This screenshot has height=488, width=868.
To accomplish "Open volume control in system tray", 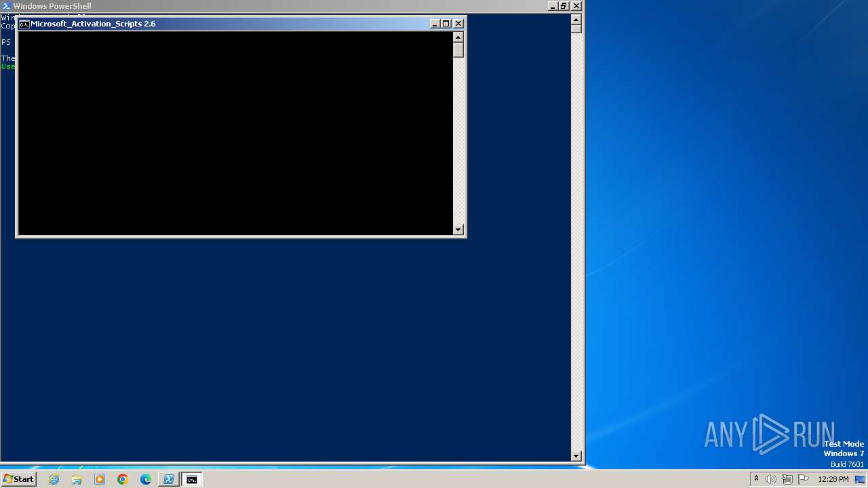I will [x=771, y=479].
